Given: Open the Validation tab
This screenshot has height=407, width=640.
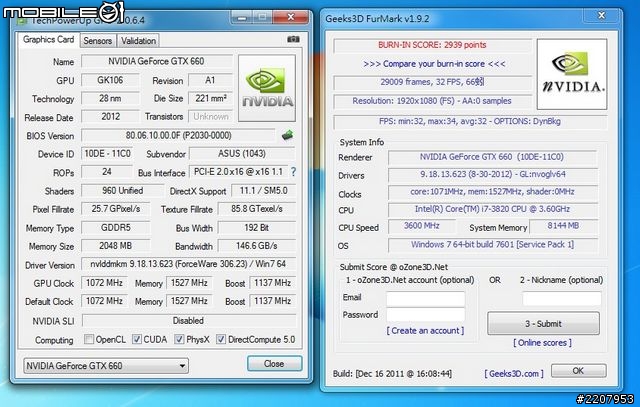Looking at the screenshot, I should (138, 41).
